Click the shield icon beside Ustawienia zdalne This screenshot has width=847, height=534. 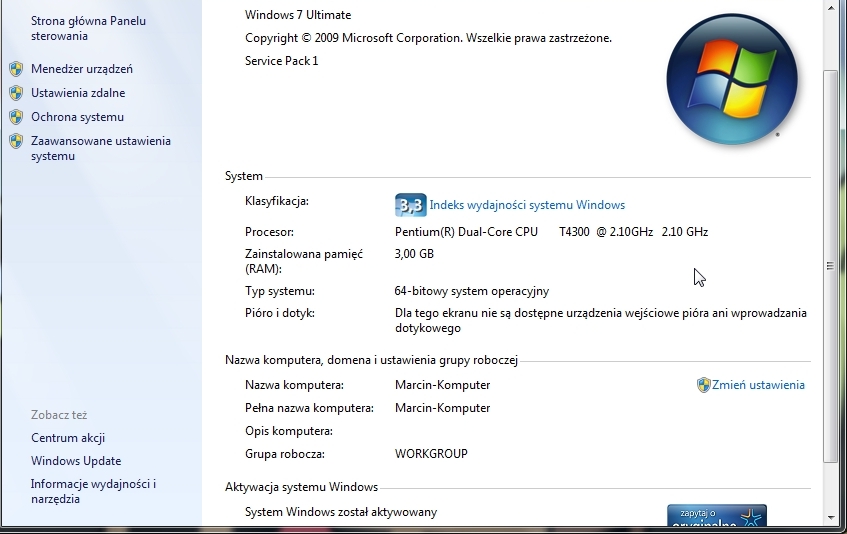(x=16, y=93)
